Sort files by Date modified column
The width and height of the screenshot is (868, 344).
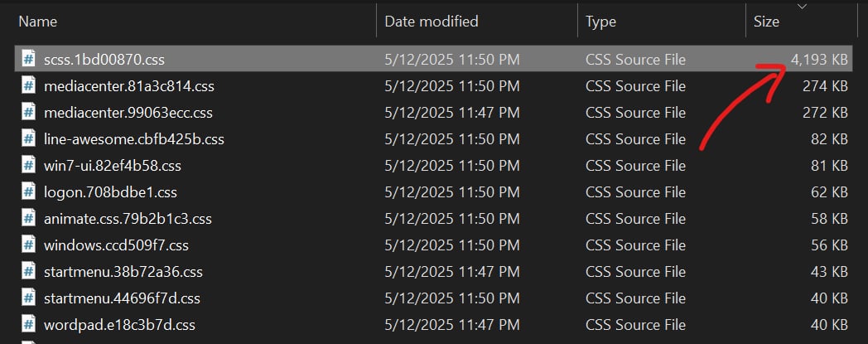tap(432, 22)
